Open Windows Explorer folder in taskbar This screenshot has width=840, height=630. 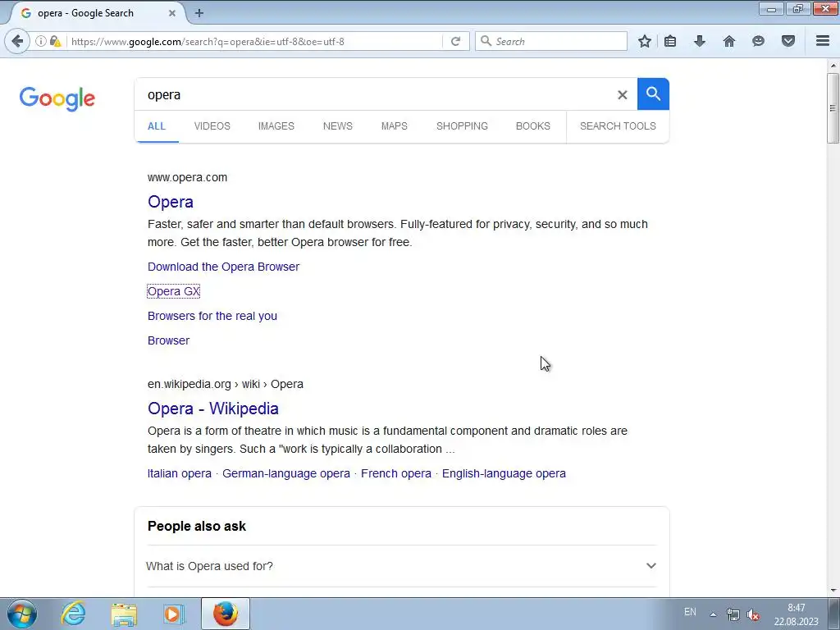click(124, 614)
